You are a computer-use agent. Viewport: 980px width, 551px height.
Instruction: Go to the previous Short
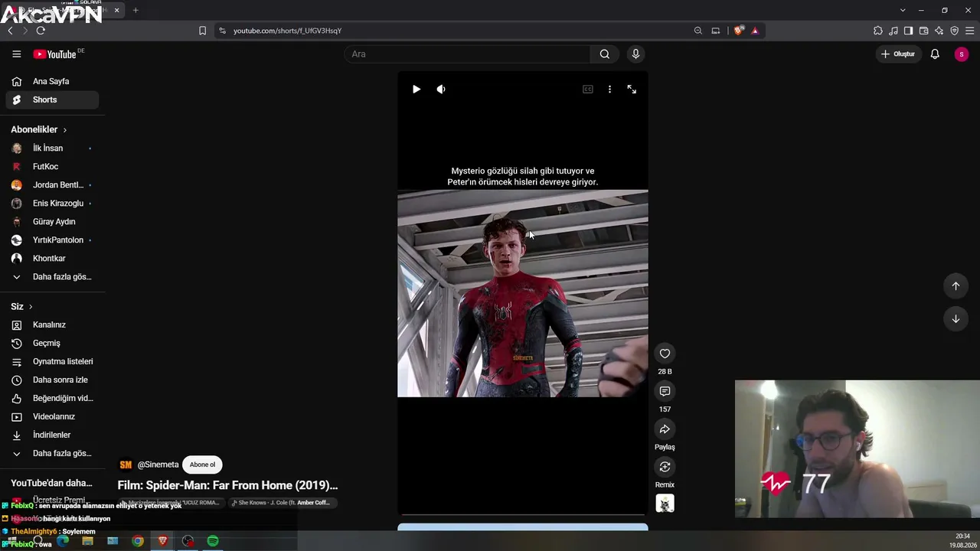[955, 286]
